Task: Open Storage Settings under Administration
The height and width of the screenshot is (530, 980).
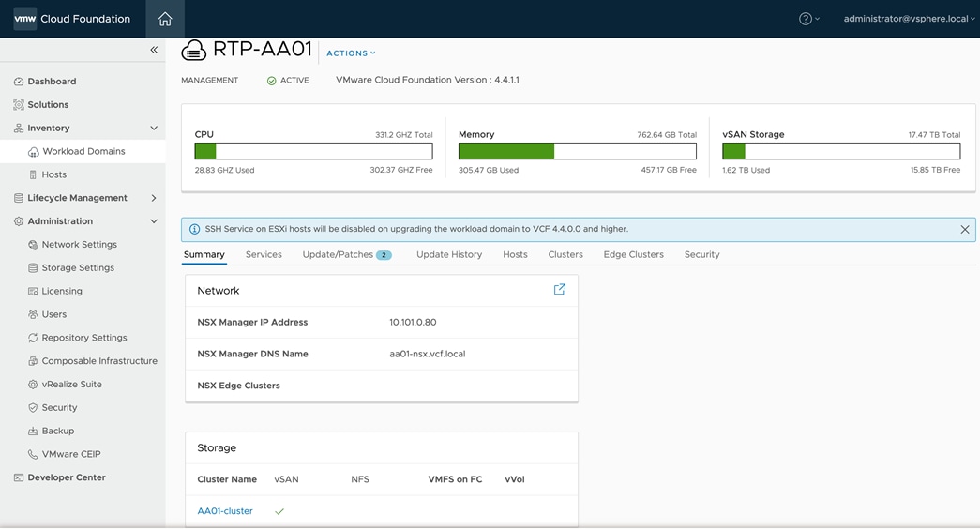Action: tap(78, 267)
